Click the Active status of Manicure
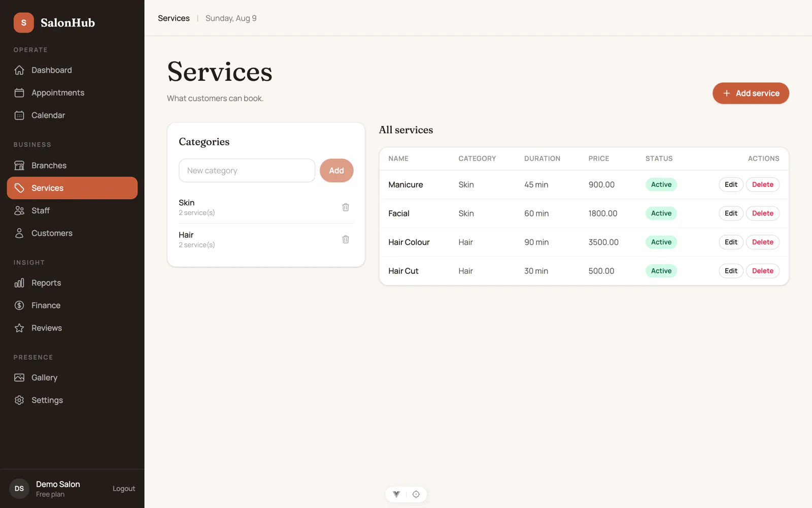This screenshot has height=508, width=812. pyautogui.click(x=661, y=184)
